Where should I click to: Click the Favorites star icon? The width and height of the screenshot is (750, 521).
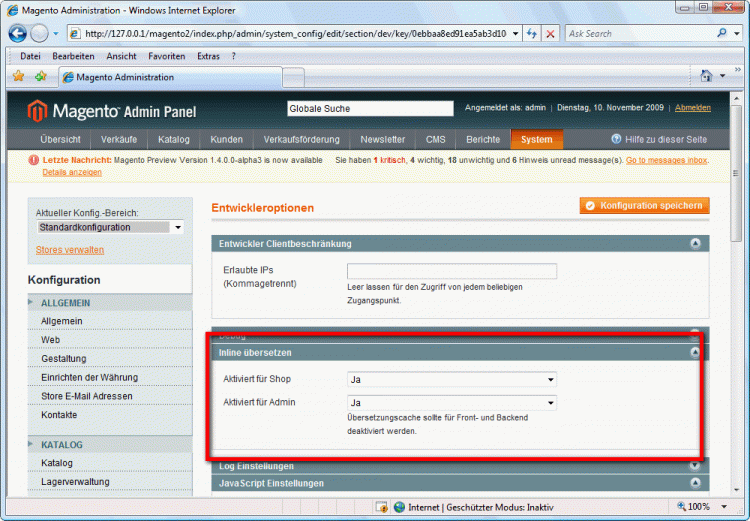click(x=18, y=76)
